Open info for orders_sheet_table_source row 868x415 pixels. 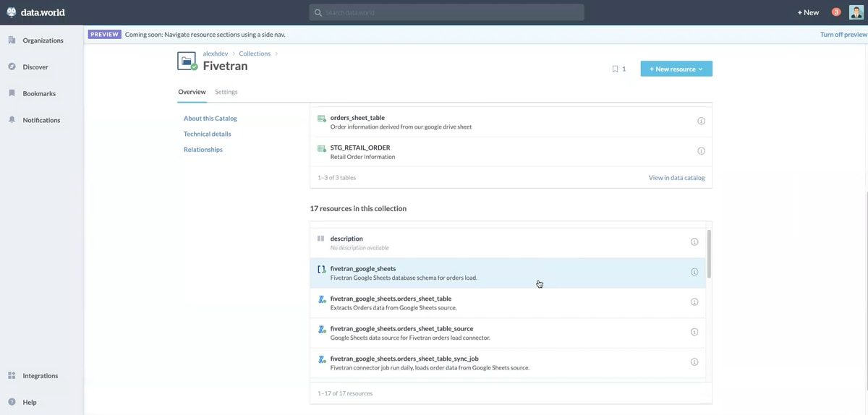(694, 332)
